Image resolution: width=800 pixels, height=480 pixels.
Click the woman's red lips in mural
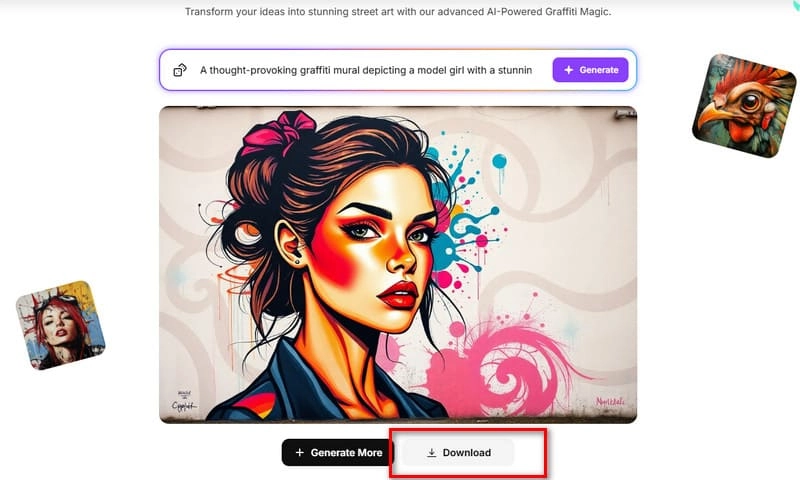pos(399,295)
